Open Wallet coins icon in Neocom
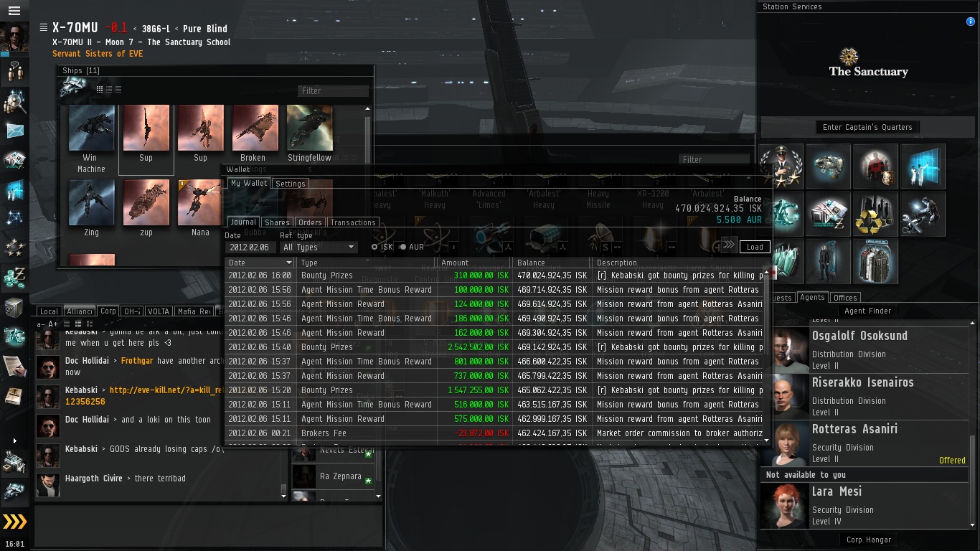Viewport: 980px width, 551px height. (14, 278)
